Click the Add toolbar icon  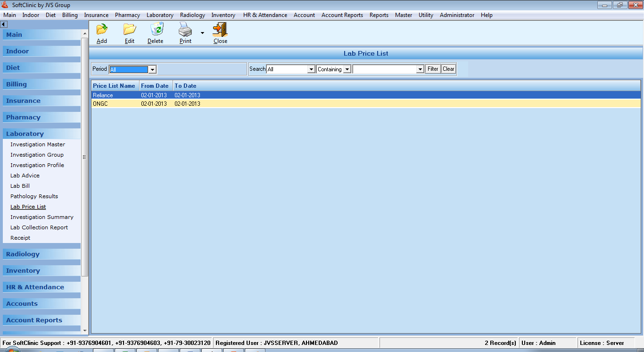point(102,30)
